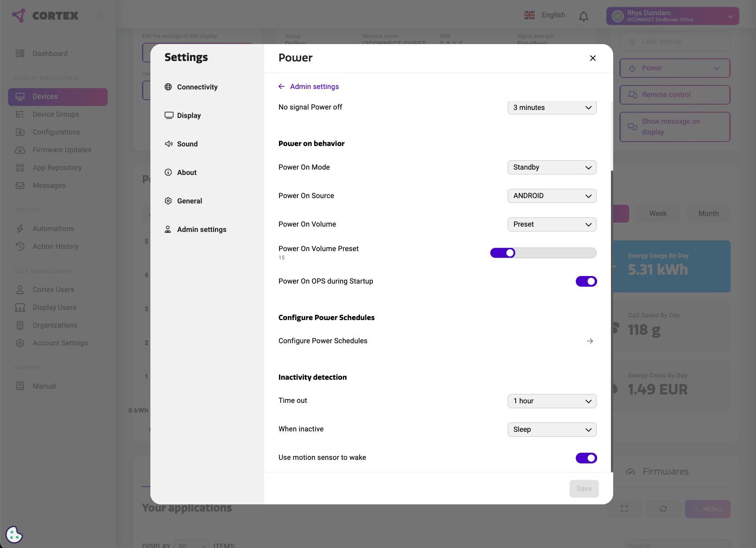The height and width of the screenshot is (548, 756).
Task: Click the Cortex logo icon
Action: (x=19, y=16)
